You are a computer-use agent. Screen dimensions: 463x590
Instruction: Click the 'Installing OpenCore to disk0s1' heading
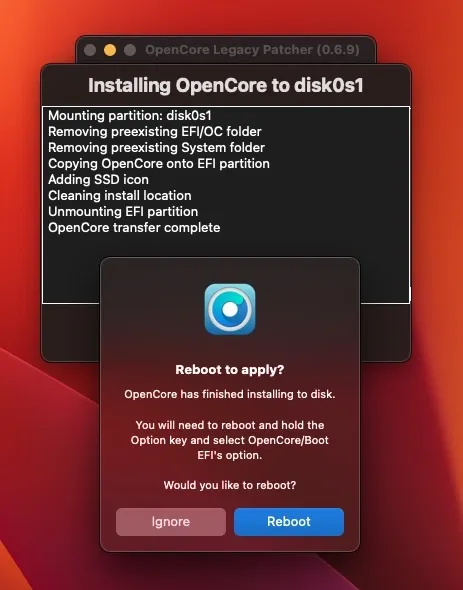225,85
